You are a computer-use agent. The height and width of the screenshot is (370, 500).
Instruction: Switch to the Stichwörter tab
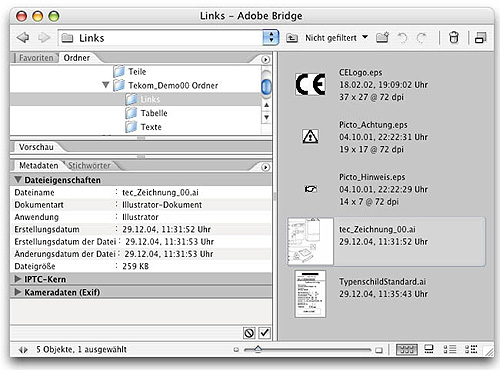coord(89,166)
